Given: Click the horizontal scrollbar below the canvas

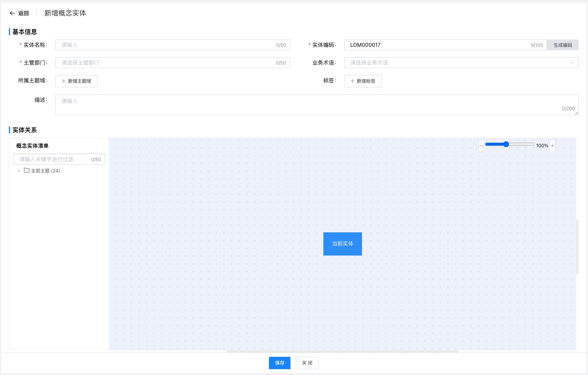Looking at the screenshot, I should (342, 351).
